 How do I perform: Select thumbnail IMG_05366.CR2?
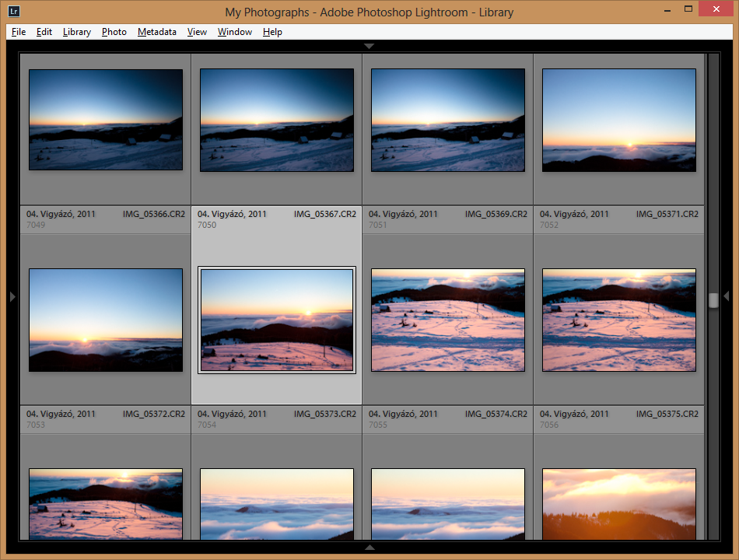(x=106, y=120)
